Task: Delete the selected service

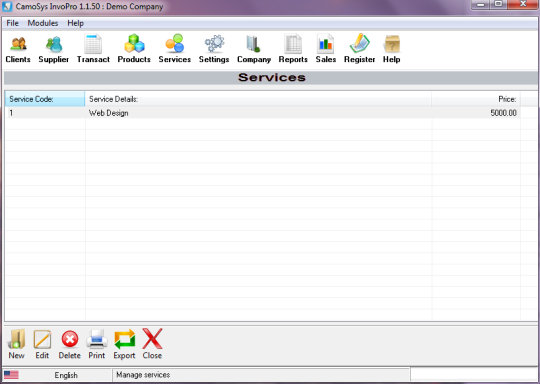Action: pos(70,344)
